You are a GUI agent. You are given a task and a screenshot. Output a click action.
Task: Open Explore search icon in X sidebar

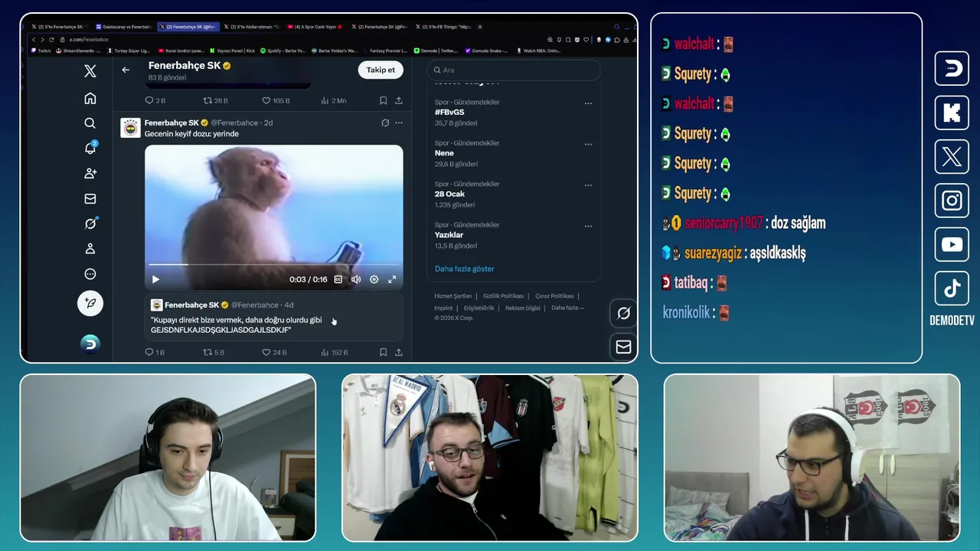(90, 123)
